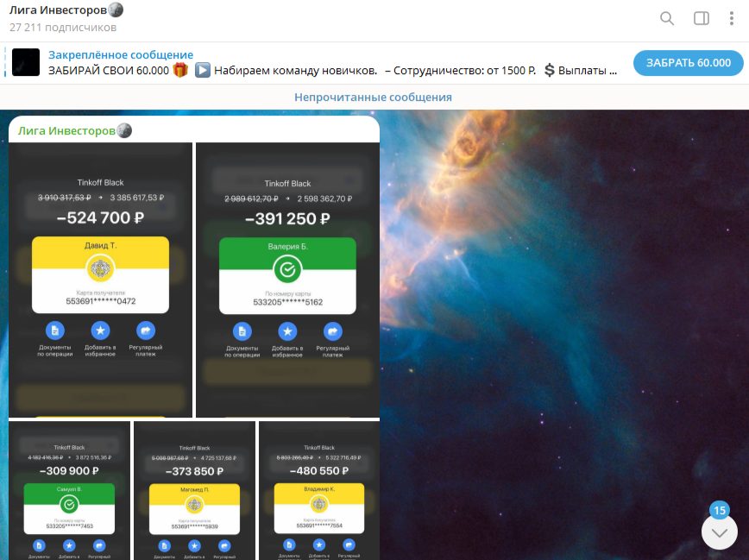Click the regular payment icon in −480 550 ₽ screenshot

[x=349, y=545]
